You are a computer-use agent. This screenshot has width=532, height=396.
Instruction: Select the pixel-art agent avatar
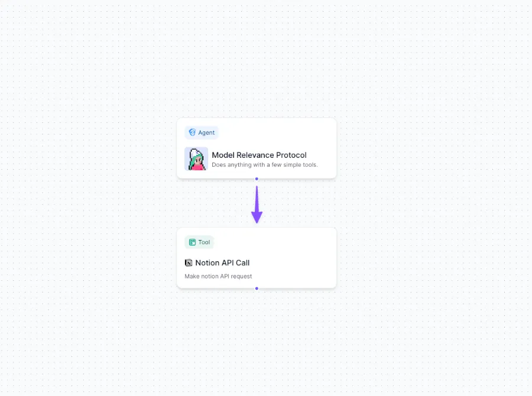tap(196, 159)
